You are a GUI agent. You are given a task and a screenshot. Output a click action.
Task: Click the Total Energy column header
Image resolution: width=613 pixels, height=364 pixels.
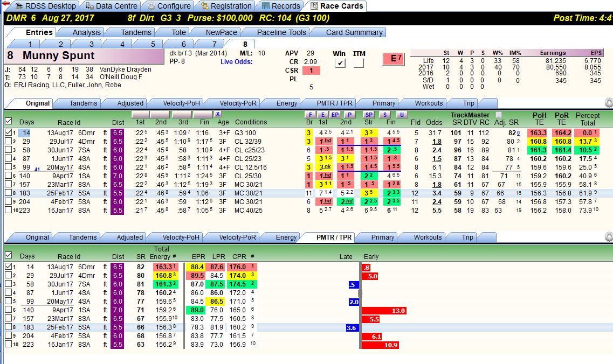[162, 253]
